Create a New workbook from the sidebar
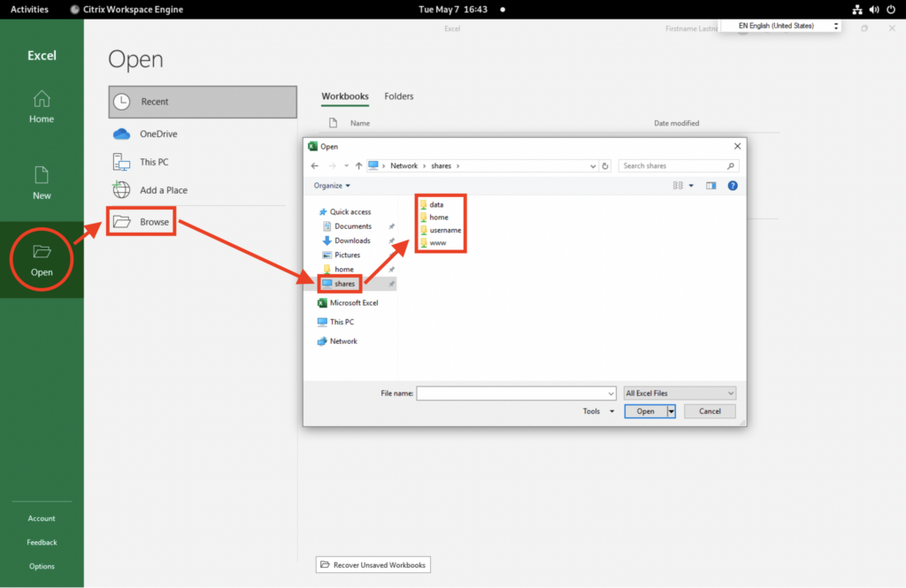 [x=42, y=183]
